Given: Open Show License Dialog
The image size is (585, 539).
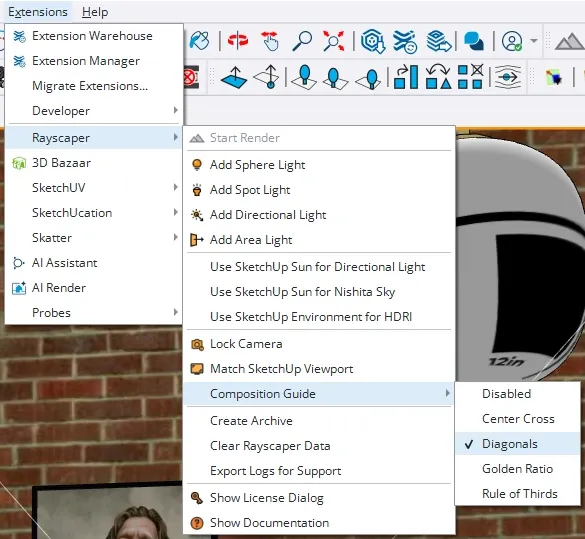Looking at the screenshot, I should click(319, 498).
